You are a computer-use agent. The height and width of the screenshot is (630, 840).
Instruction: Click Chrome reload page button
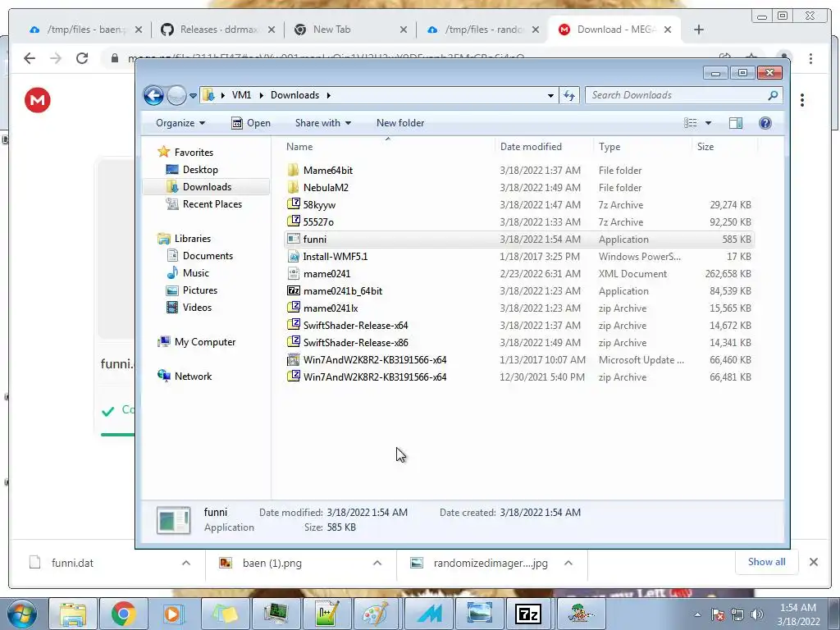pos(82,58)
